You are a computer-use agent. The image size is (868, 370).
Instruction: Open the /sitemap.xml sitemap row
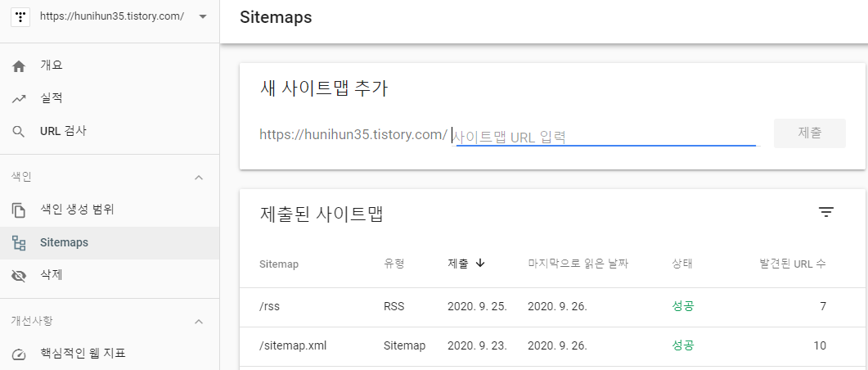tap(552, 346)
